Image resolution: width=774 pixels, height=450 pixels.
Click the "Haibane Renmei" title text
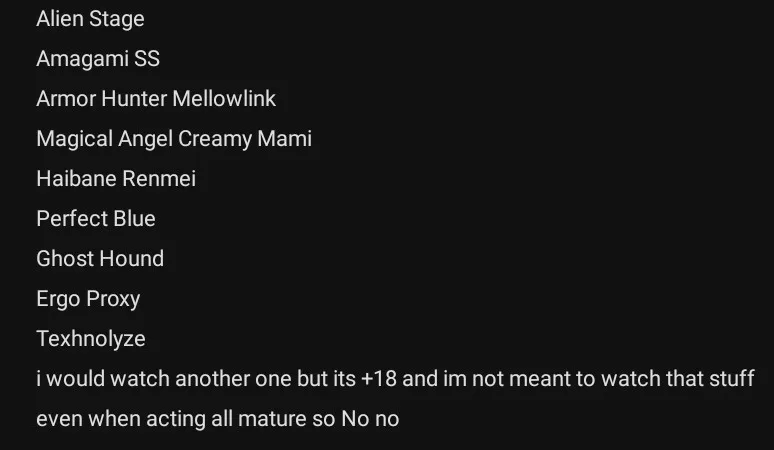[x=116, y=179]
